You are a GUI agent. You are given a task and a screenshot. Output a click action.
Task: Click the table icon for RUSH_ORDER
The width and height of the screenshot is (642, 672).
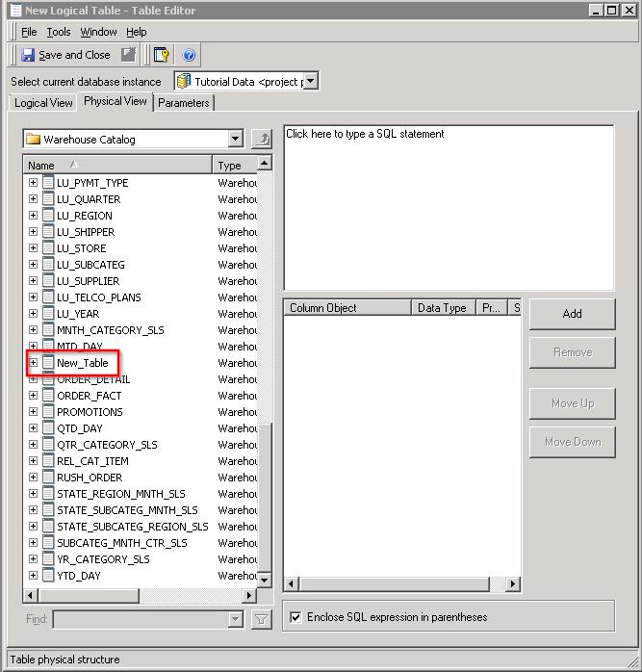pyautogui.click(x=48, y=477)
